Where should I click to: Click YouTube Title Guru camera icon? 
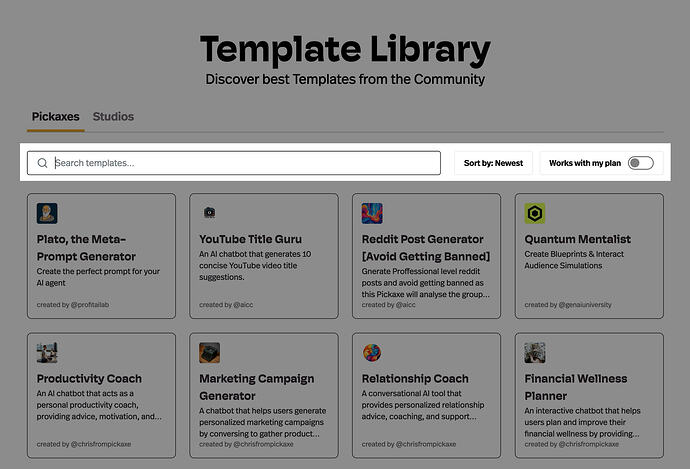(x=209, y=213)
